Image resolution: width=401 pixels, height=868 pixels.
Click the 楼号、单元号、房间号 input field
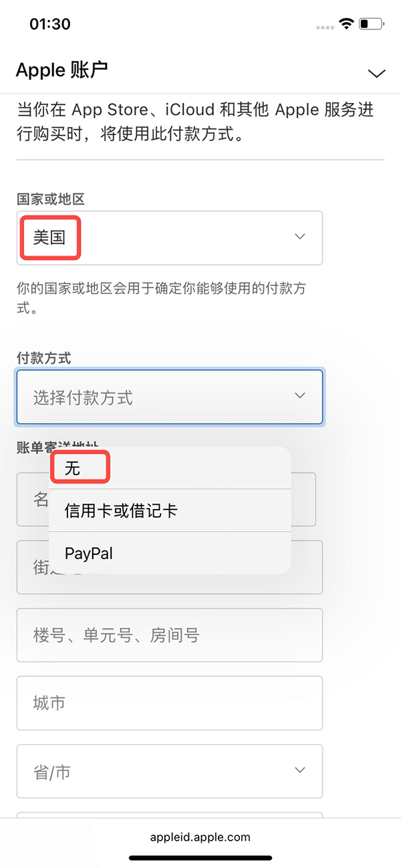(170, 635)
